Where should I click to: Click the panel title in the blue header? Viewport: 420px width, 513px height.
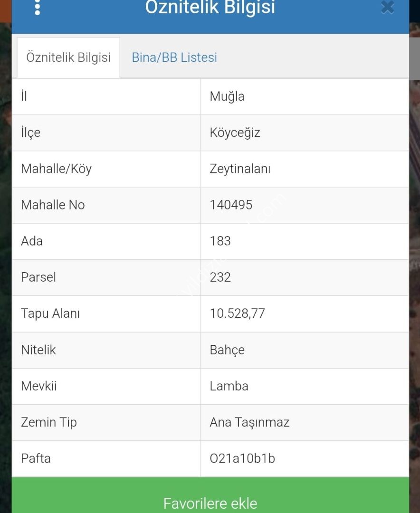tap(210, 8)
